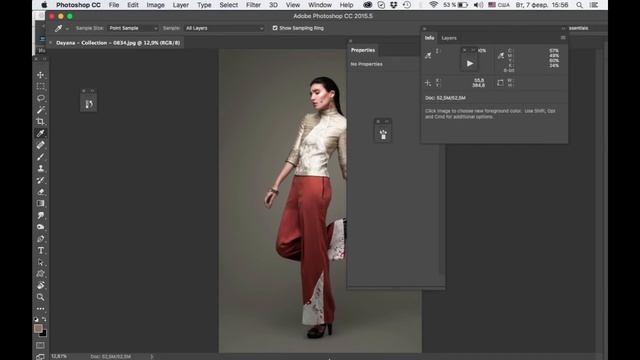Open the Filter menu
This screenshot has width=640, height=360.
coord(253,5)
